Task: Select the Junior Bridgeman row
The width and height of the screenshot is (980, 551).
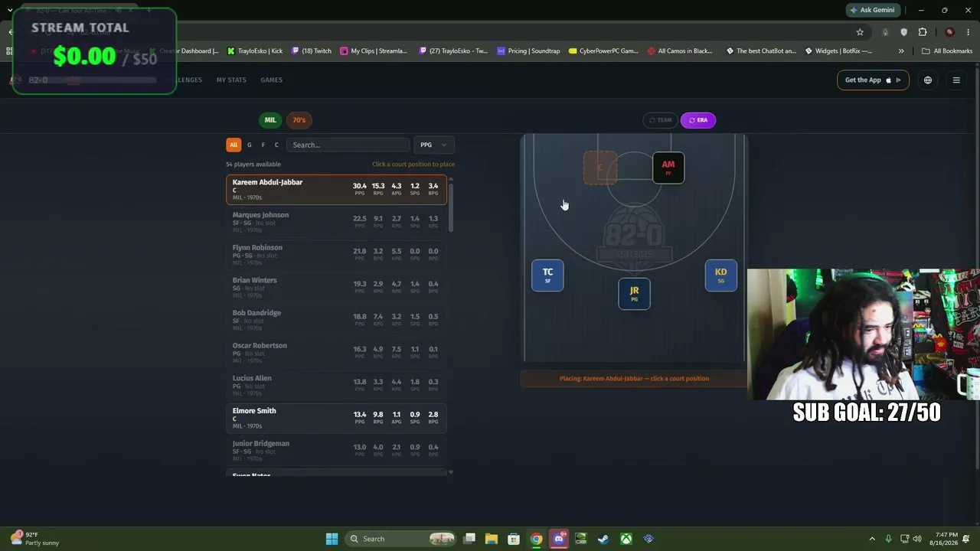Action: 336,451
